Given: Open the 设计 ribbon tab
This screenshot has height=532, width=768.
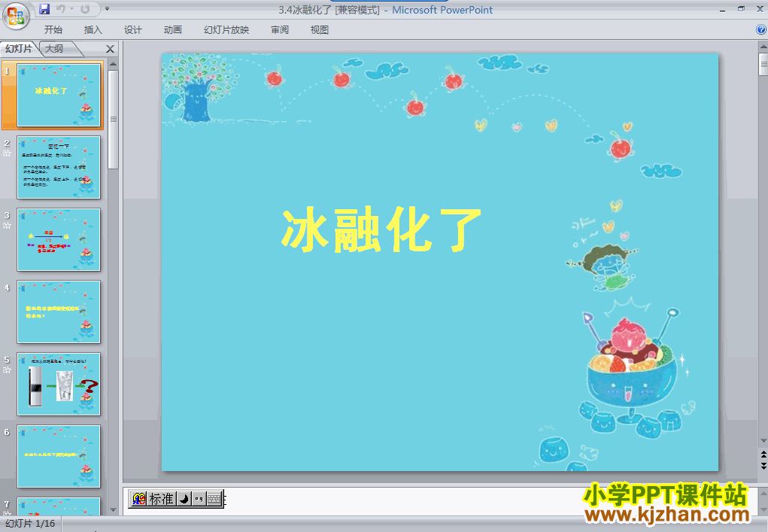Looking at the screenshot, I should click(x=132, y=30).
